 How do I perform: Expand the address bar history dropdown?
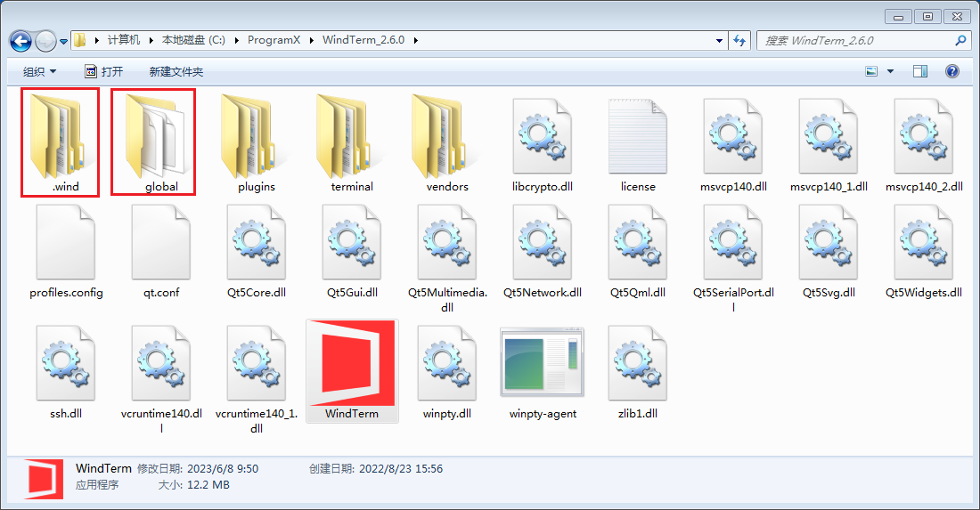(x=720, y=40)
